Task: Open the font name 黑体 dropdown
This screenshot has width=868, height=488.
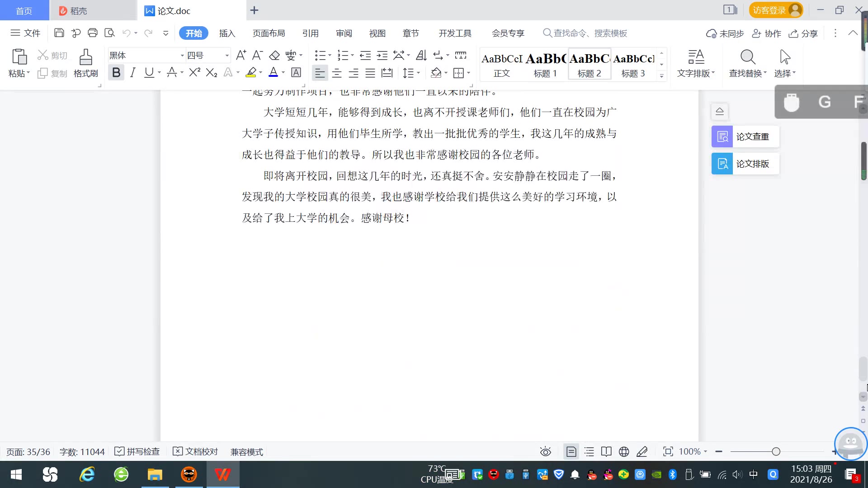Action: point(182,56)
